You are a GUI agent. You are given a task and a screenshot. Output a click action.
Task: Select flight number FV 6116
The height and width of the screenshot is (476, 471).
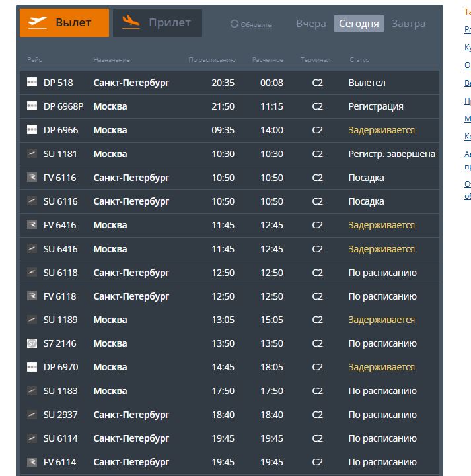coord(60,178)
